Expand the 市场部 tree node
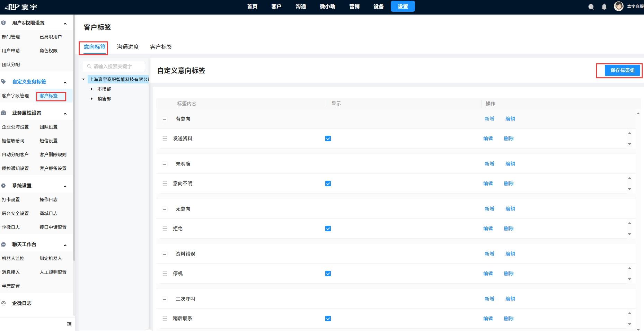Screen dimensions: 644x331 [92, 89]
